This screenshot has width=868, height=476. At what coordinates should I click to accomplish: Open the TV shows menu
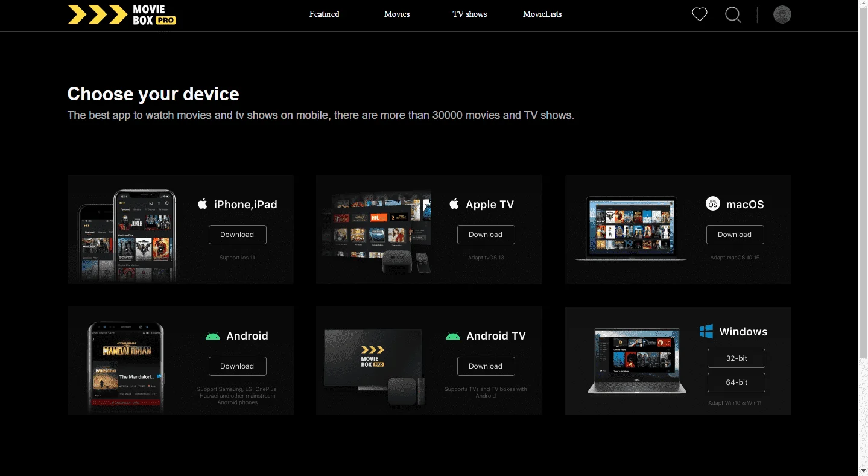coord(470,14)
